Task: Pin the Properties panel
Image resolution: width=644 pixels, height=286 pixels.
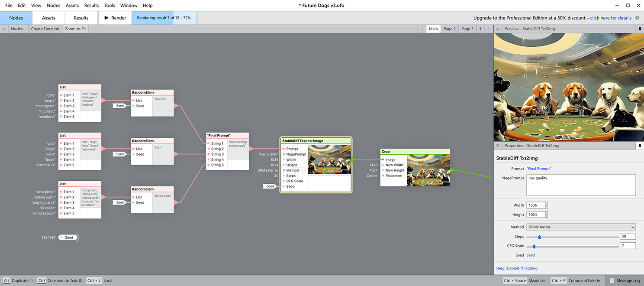Action: click(640, 146)
